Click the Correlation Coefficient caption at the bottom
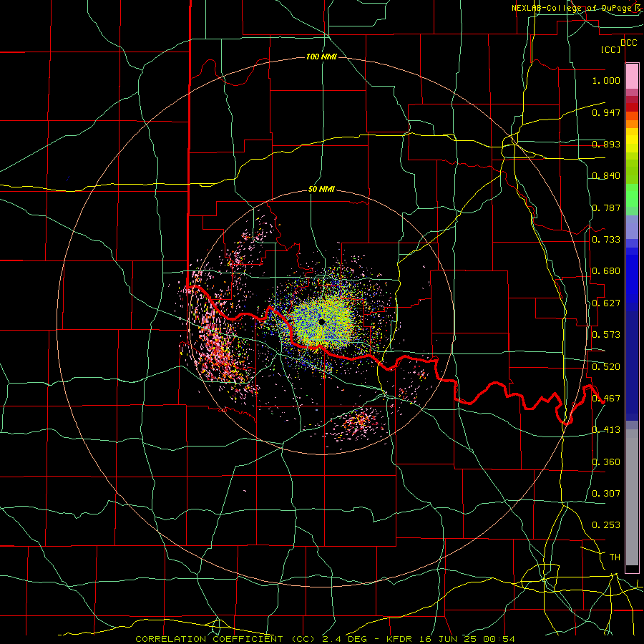The width and height of the screenshot is (644, 644). click(x=325, y=639)
